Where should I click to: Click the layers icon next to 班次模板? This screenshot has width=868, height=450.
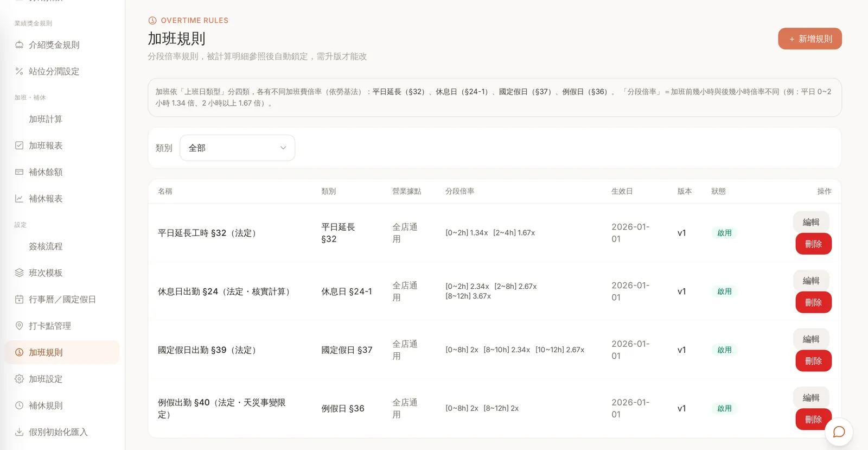pyautogui.click(x=19, y=273)
